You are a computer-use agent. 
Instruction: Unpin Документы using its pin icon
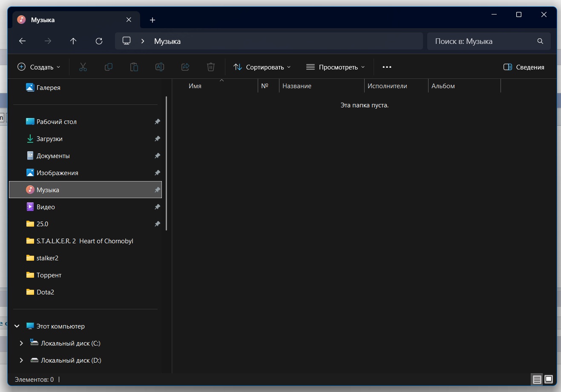(157, 156)
